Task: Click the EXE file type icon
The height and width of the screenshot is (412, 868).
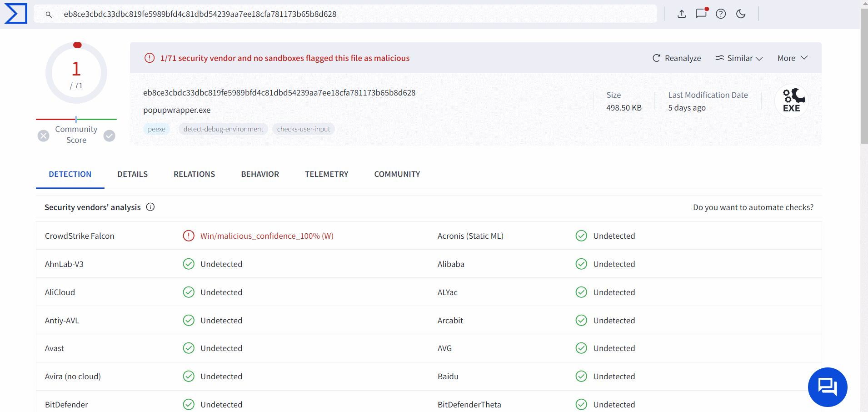Action: (792, 101)
